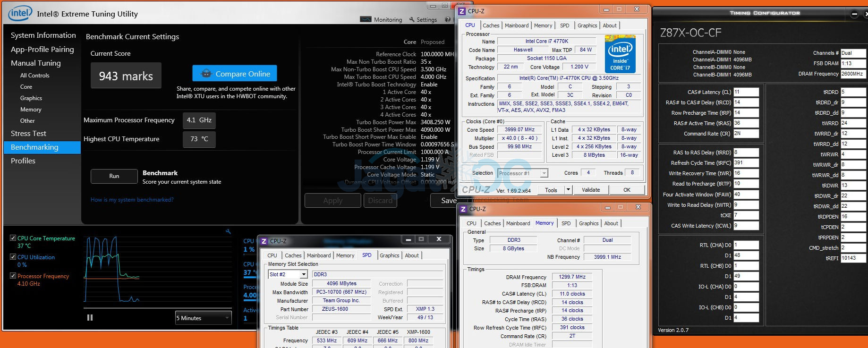Open 'How is my system benchmarked?' link
The image size is (868, 348).
(x=132, y=200)
